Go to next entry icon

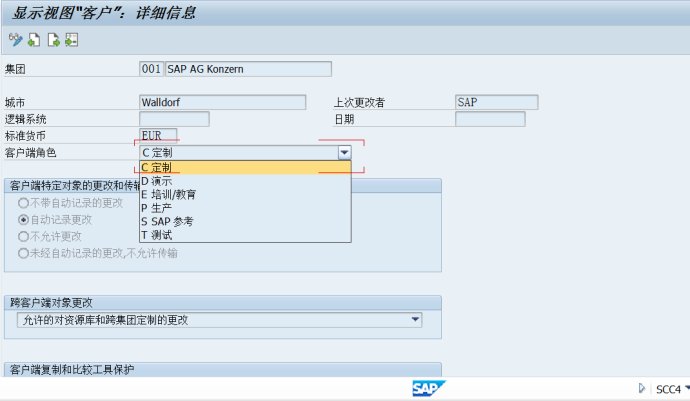[x=53, y=40]
